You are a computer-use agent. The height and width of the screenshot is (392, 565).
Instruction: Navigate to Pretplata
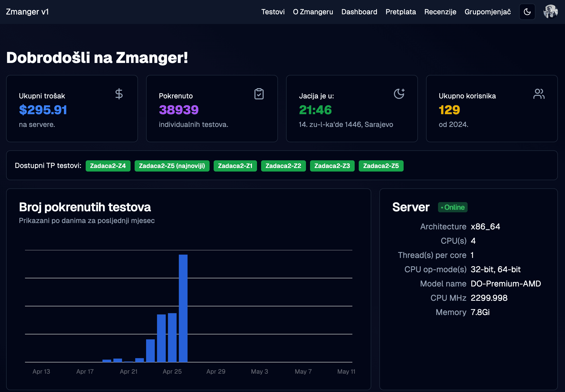tap(401, 12)
